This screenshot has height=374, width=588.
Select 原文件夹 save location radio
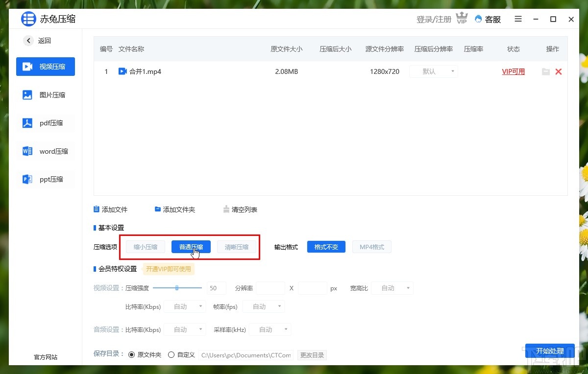(x=131, y=355)
